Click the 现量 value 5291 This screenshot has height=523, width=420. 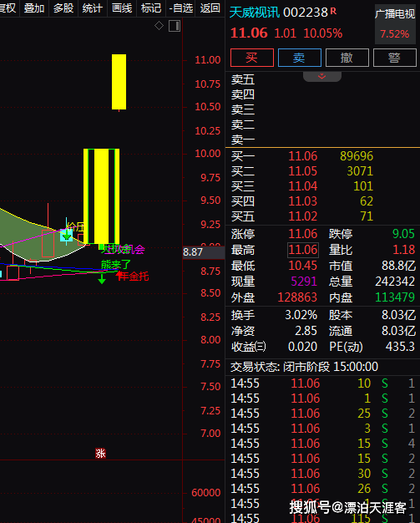[x=304, y=282]
